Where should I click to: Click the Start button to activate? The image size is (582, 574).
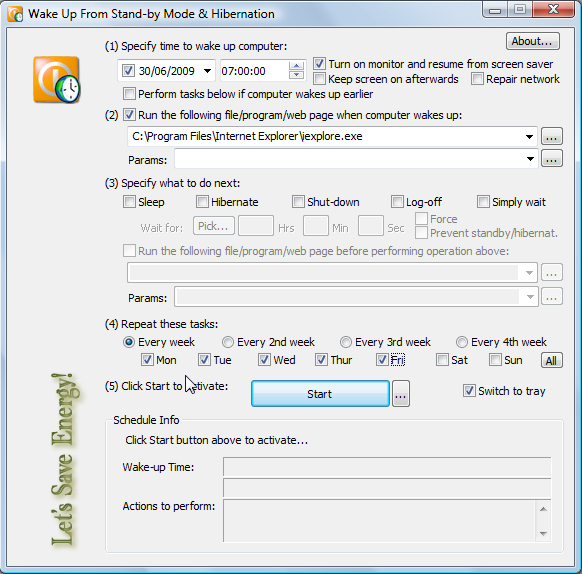[x=320, y=394]
